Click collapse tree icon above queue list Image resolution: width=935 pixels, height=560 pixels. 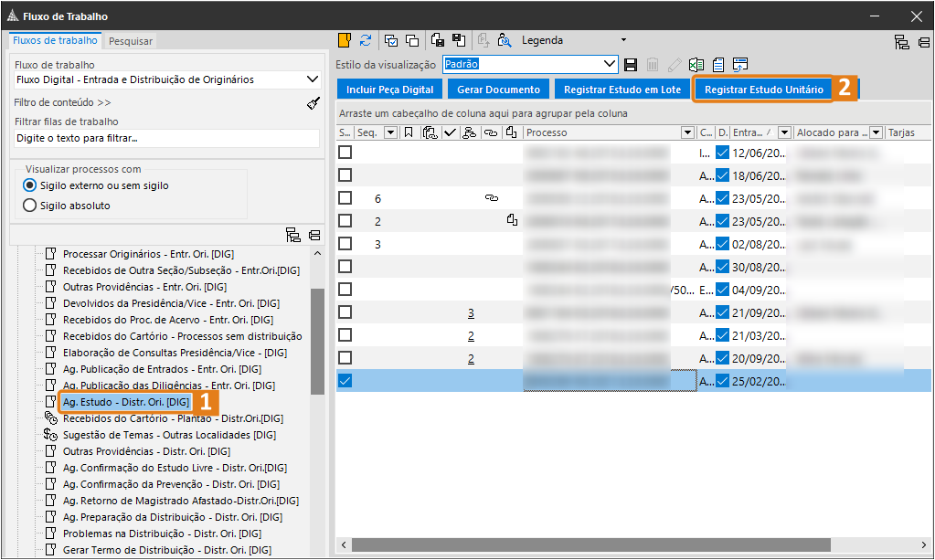314,236
